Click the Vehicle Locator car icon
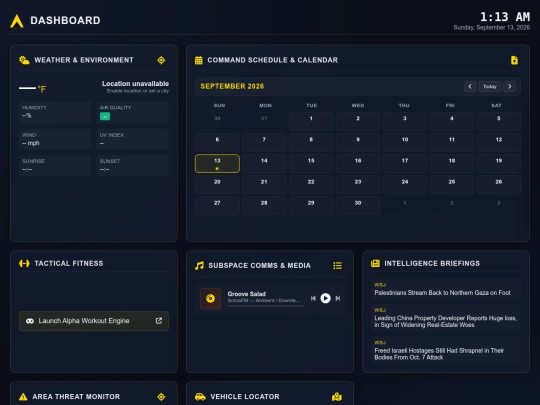 pyautogui.click(x=200, y=397)
